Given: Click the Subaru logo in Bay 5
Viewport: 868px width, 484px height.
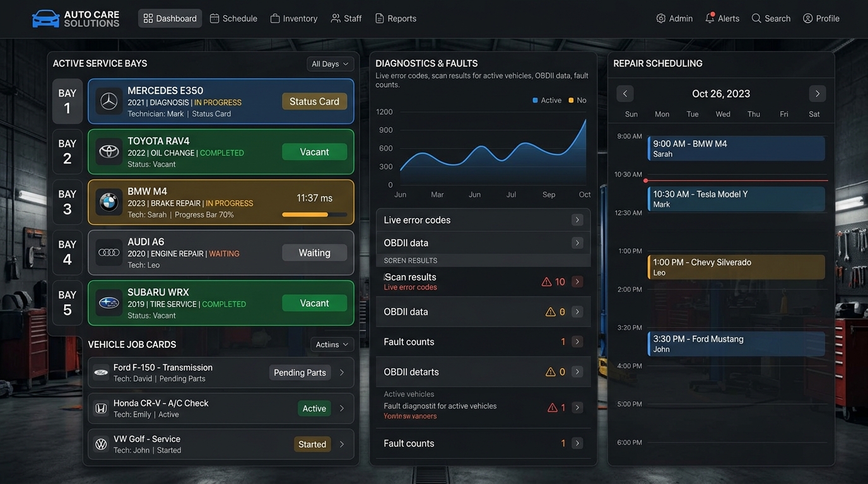Looking at the screenshot, I should pyautogui.click(x=109, y=303).
